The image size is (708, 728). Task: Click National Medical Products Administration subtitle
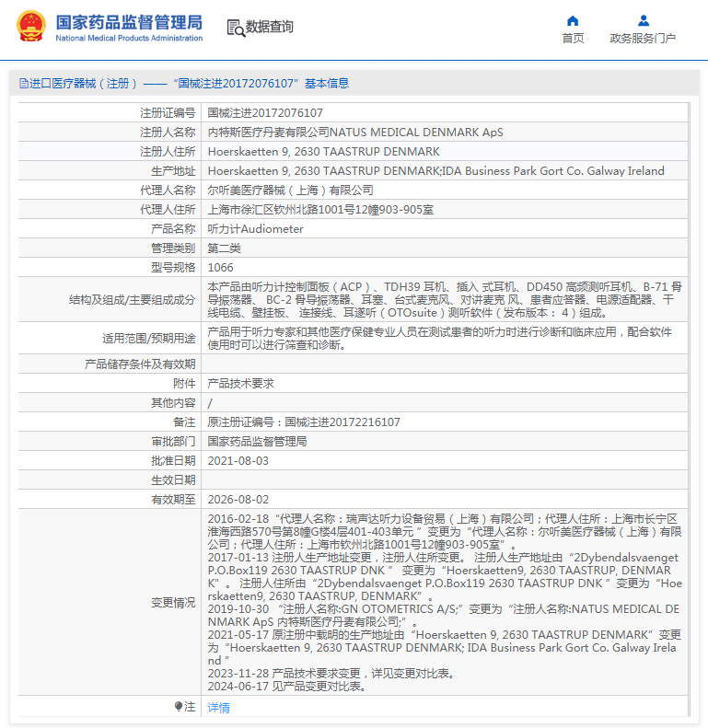[129, 38]
